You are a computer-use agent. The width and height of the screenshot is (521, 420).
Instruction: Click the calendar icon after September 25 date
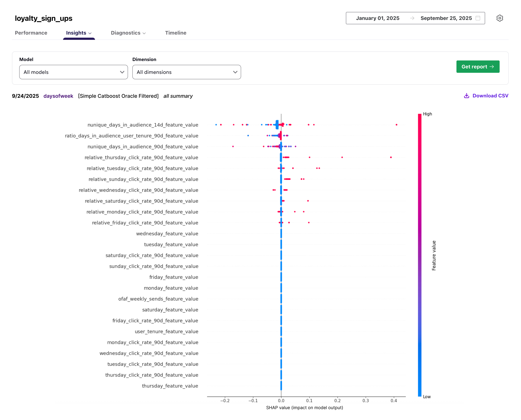477,18
